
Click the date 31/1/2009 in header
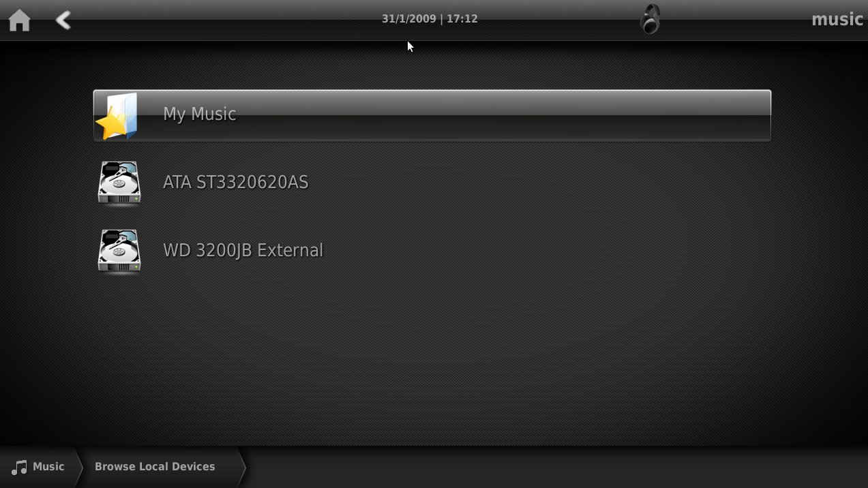click(x=408, y=19)
